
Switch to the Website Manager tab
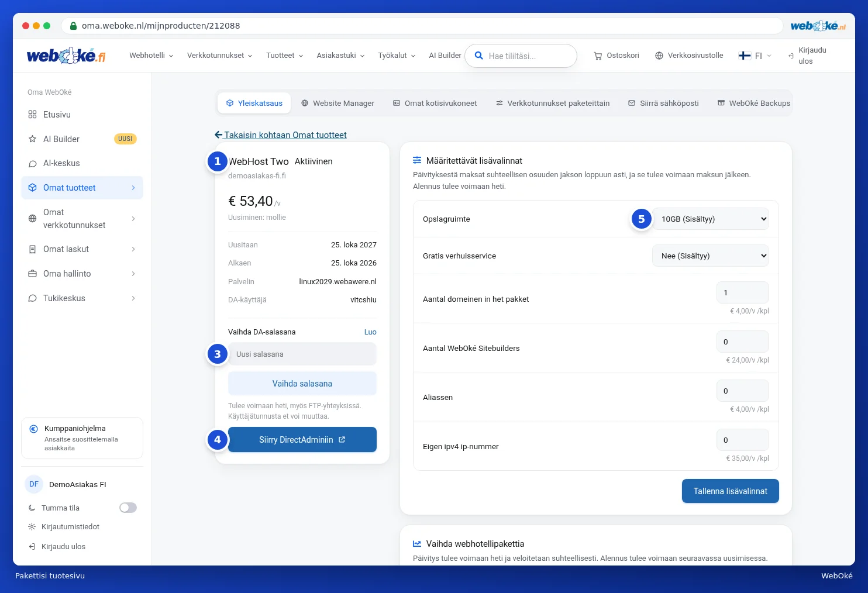pos(337,103)
